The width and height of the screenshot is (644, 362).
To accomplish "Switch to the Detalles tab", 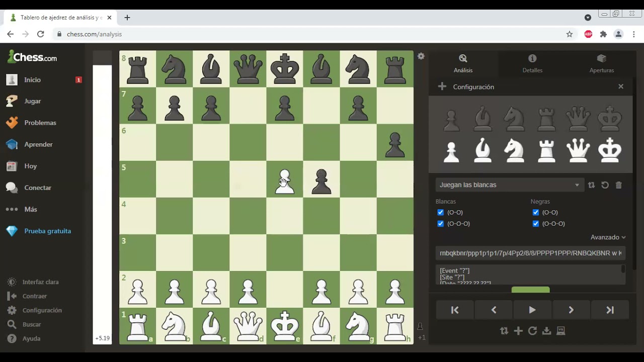I will [532, 64].
